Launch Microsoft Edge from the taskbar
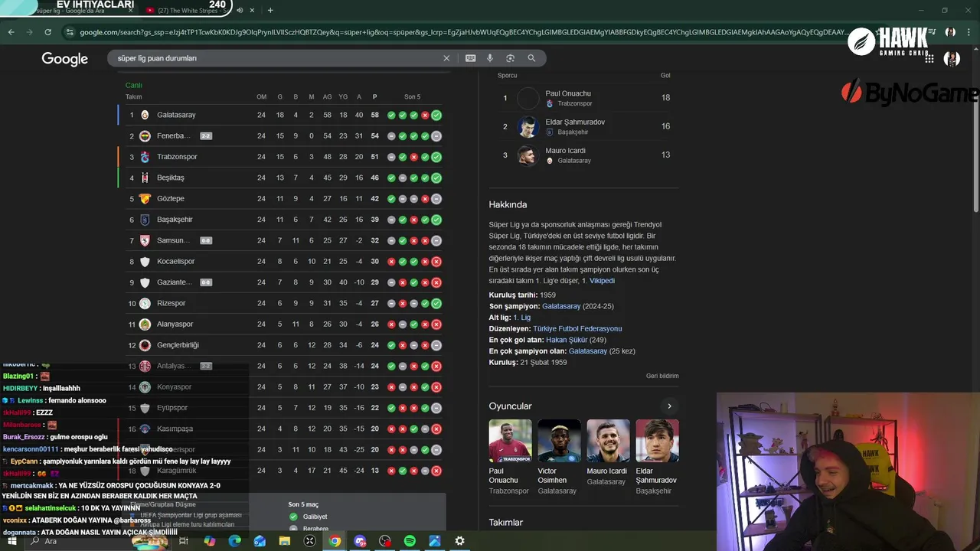The height and width of the screenshot is (551, 980). coord(234,541)
